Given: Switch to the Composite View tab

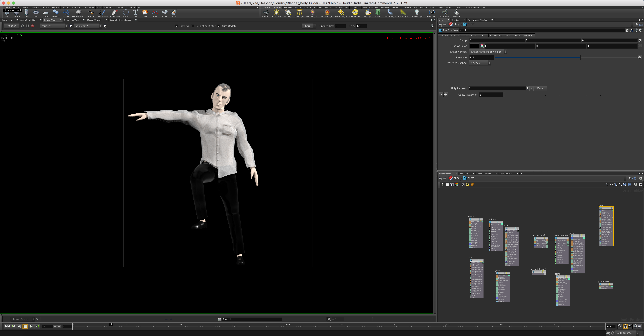Looking at the screenshot, I should pos(71,20).
